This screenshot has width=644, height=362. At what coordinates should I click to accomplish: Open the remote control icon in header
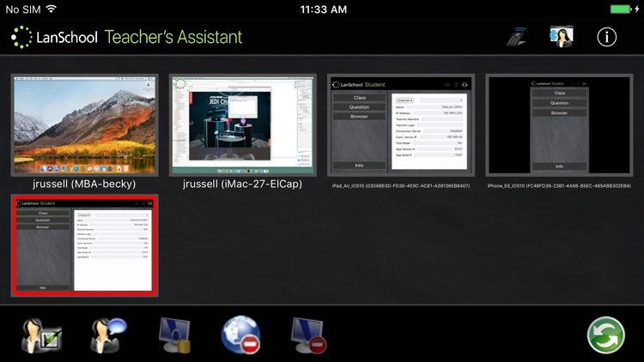pos(516,38)
